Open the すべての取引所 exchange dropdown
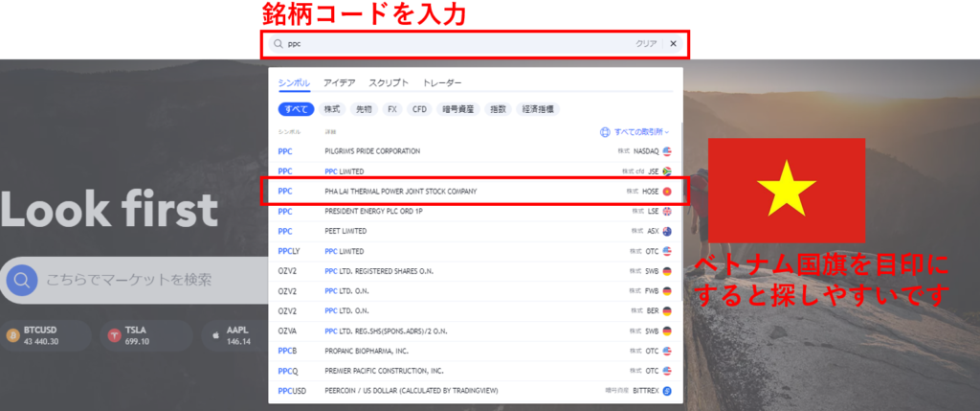 point(635,132)
